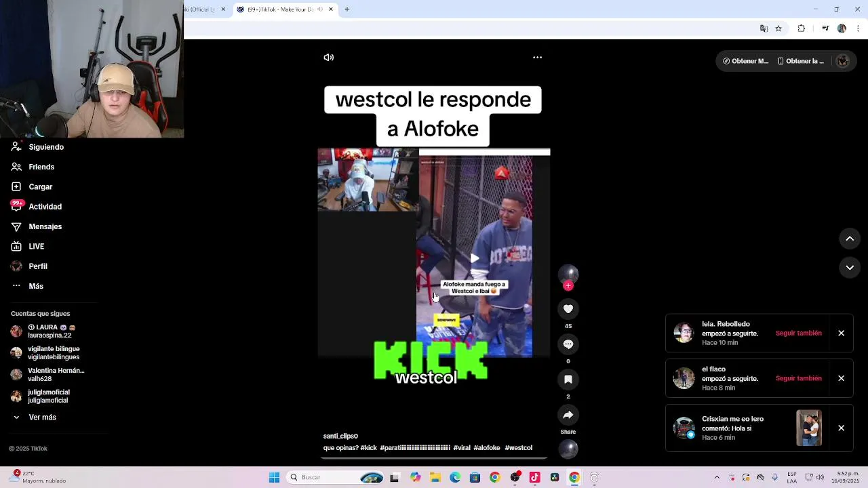Click the Share arrow icon
Image resolution: width=868 pixels, height=488 pixels.
coord(568,415)
